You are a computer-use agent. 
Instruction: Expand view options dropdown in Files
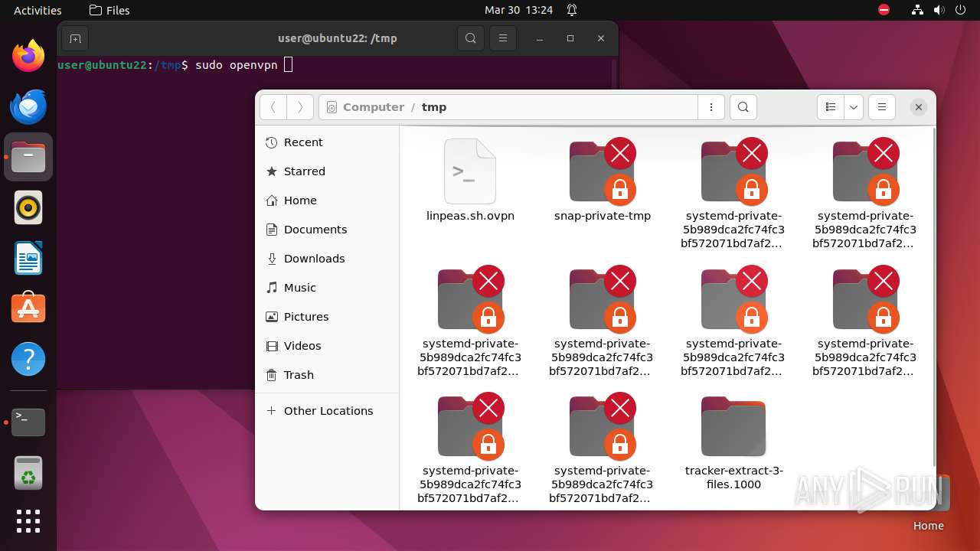pyautogui.click(x=854, y=107)
